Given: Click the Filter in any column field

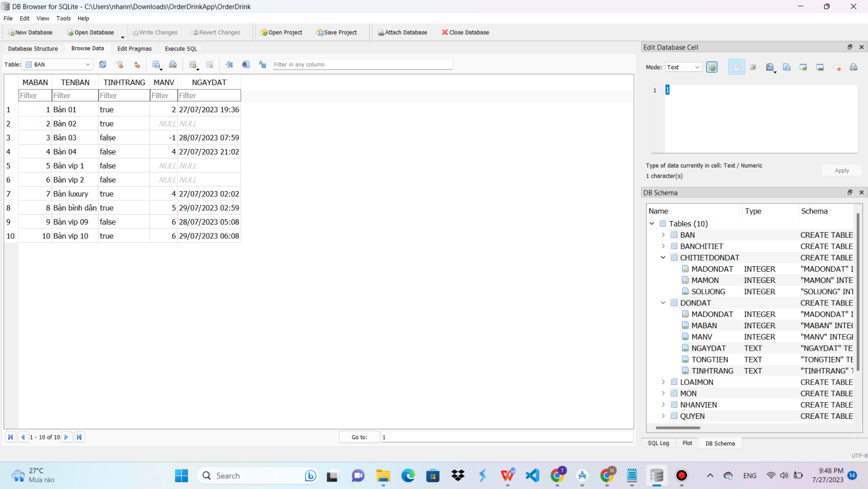Looking at the screenshot, I should tap(363, 65).
